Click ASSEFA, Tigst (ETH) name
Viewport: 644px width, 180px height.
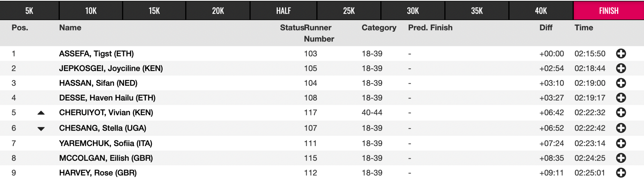pyautogui.click(x=96, y=54)
